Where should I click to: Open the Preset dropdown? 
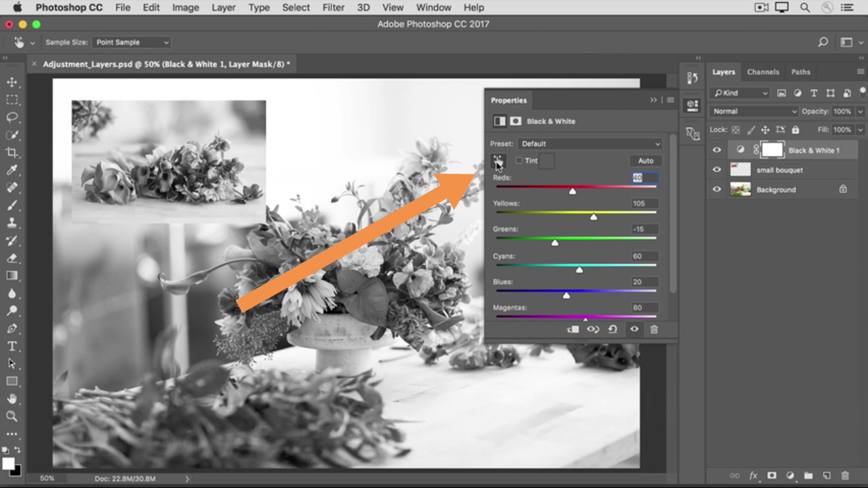(589, 144)
